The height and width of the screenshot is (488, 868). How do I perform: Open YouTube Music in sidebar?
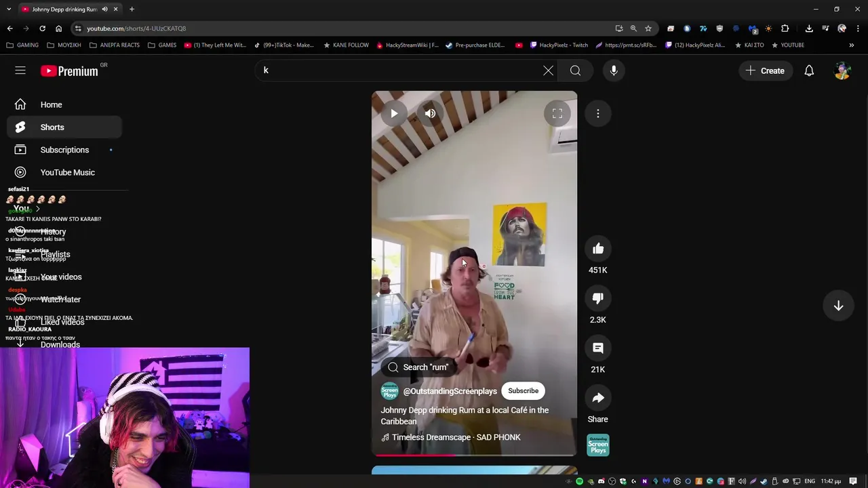pos(64,172)
